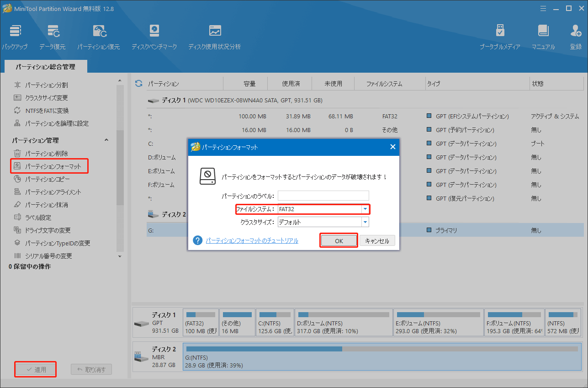Viewport: 588px width, 388px height.
Task: Sort by 状態 column header
Action: pyautogui.click(x=538, y=84)
